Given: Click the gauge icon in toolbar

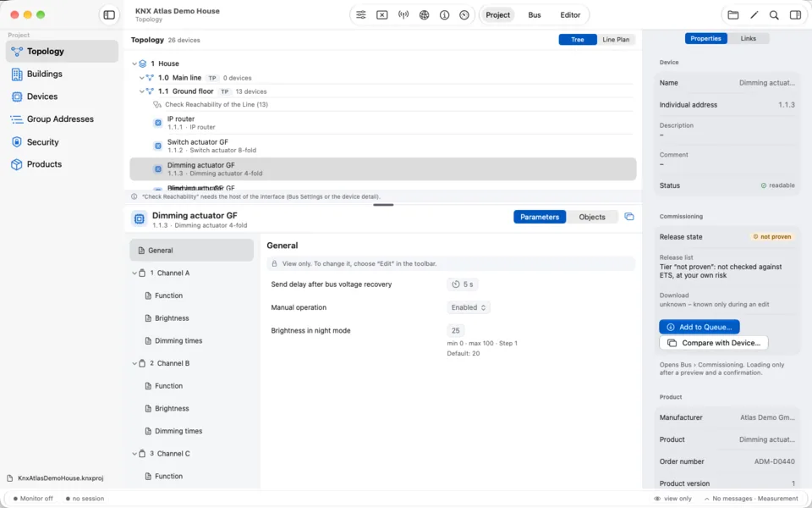Looking at the screenshot, I should tap(464, 15).
